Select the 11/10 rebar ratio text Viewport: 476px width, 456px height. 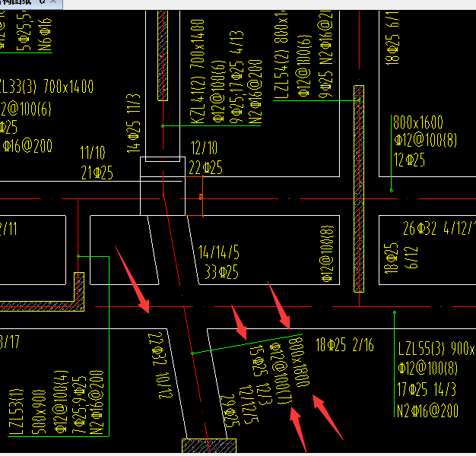(93, 153)
